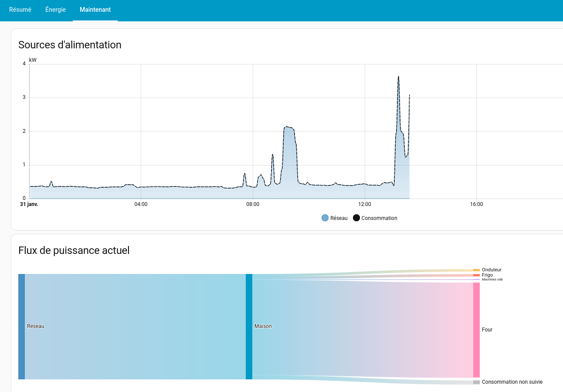Select the Maintenant tab

95,10
